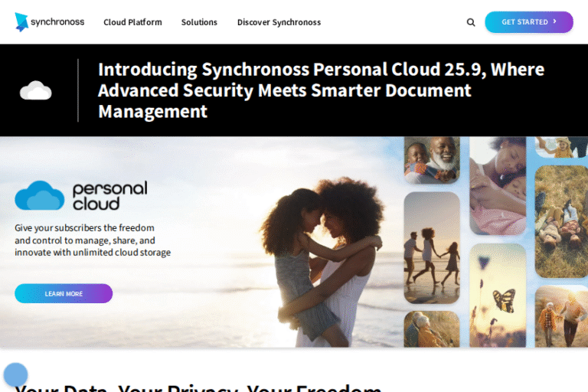The image size is (588, 392).
Task: Click the Get Started button
Action: pyautogui.click(x=529, y=22)
